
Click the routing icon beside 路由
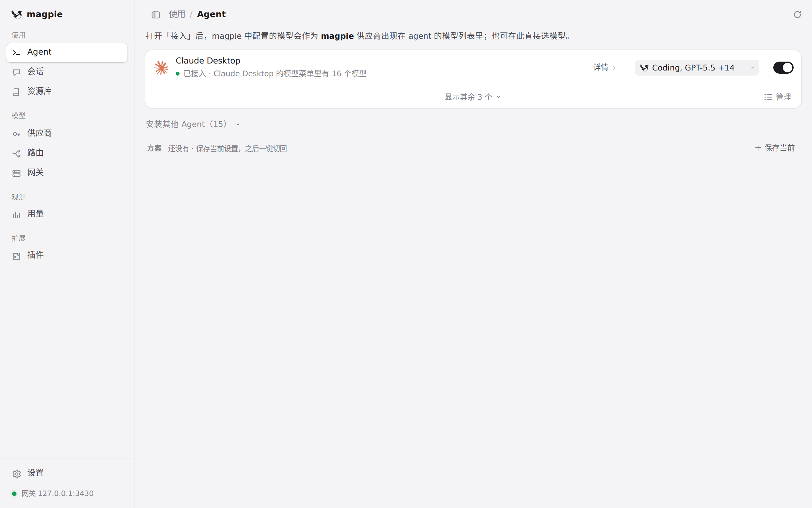(x=16, y=154)
